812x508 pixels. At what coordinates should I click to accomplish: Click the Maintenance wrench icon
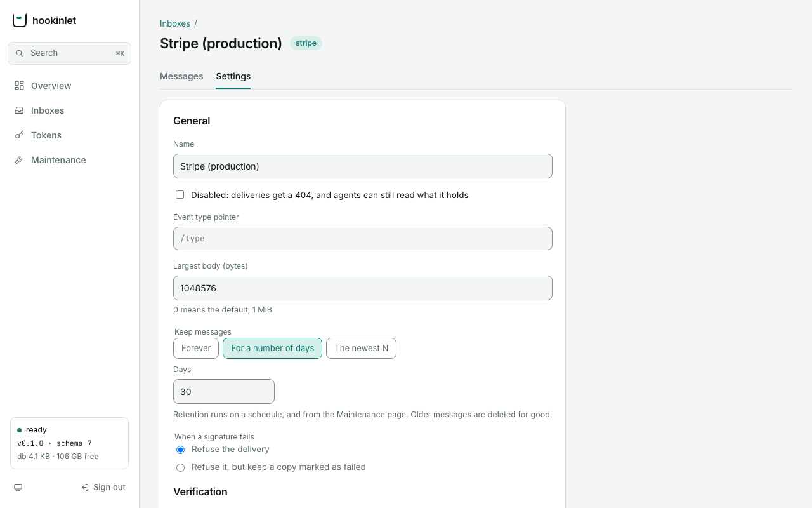[x=20, y=160]
